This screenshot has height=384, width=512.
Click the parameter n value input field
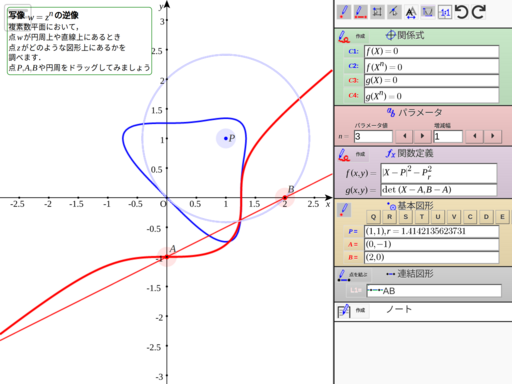(x=373, y=136)
